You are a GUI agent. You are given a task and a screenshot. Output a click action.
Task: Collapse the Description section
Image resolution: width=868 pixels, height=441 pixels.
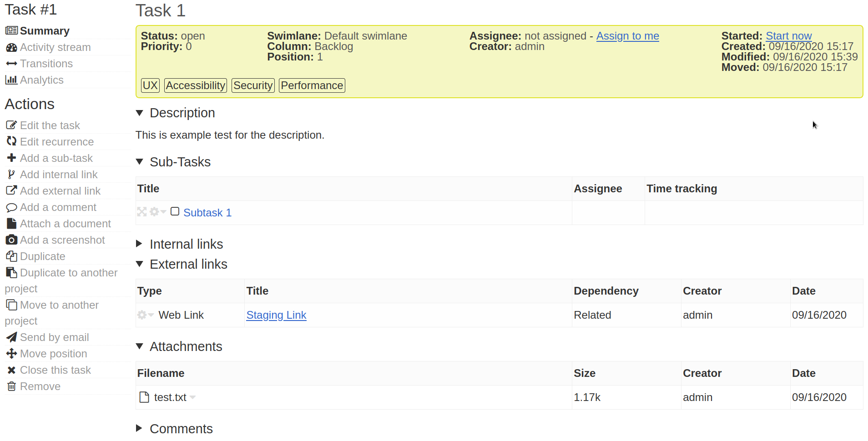point(140,113)
